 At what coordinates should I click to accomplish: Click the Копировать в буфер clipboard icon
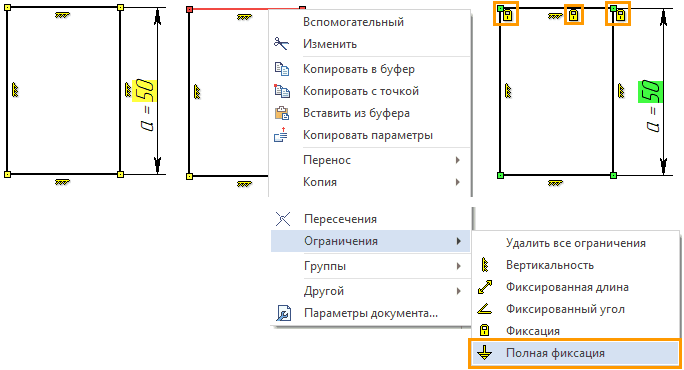pos(281,69)
